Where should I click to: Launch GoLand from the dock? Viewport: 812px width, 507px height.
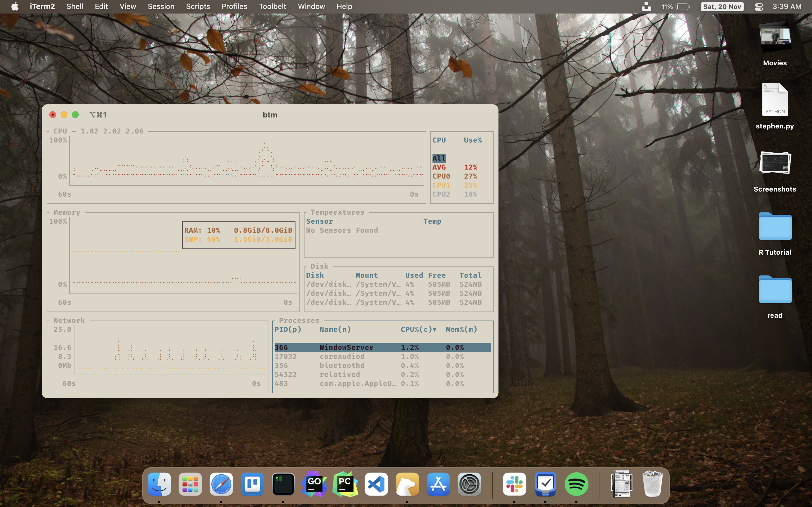click(x=314, y=484)
